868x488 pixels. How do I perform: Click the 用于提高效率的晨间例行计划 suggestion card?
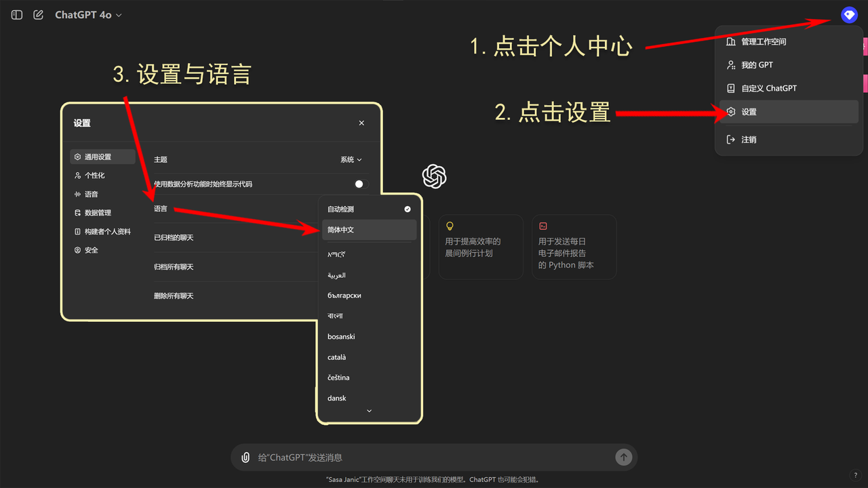[x=481, y=247]
